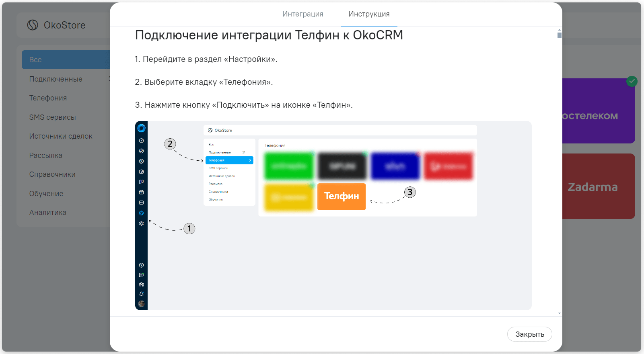Click the instruction screenshot image
Viewport: 644px width, 354px height.
point(333,215)
